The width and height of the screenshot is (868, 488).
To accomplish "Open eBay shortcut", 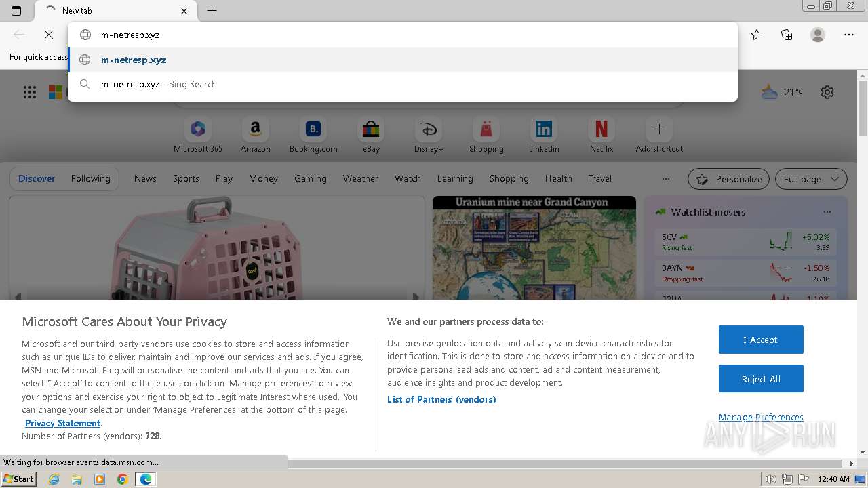I will 371,136.
